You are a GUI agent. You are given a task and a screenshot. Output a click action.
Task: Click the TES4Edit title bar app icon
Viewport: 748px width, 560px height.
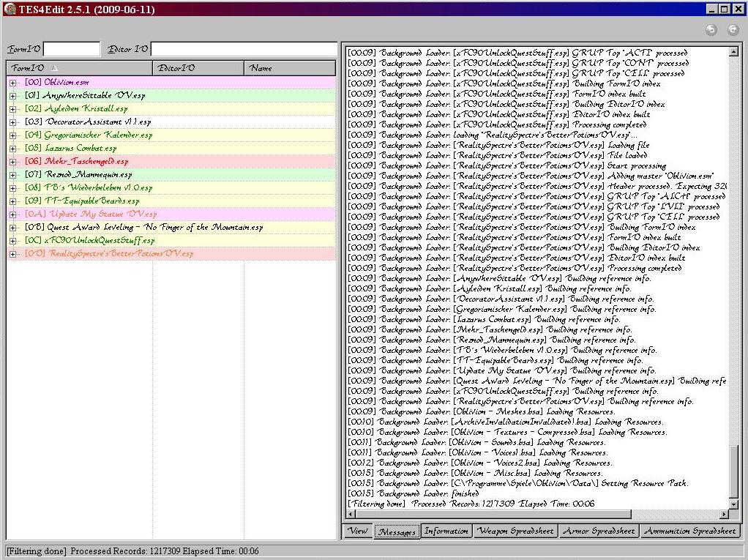pyautogui.click(x=10, y=9)
